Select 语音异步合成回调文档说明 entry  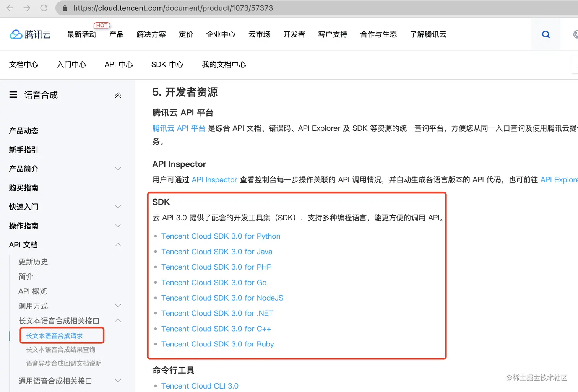(64, 363)
